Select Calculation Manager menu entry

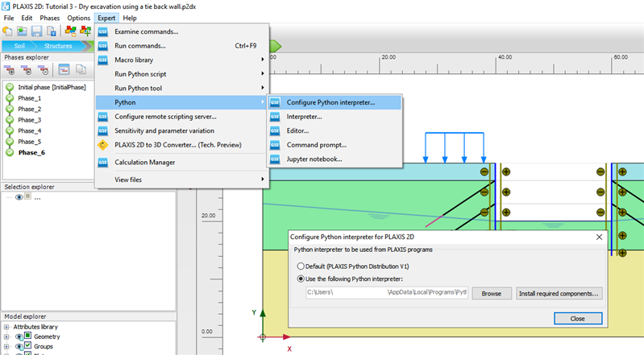point(182,163)
